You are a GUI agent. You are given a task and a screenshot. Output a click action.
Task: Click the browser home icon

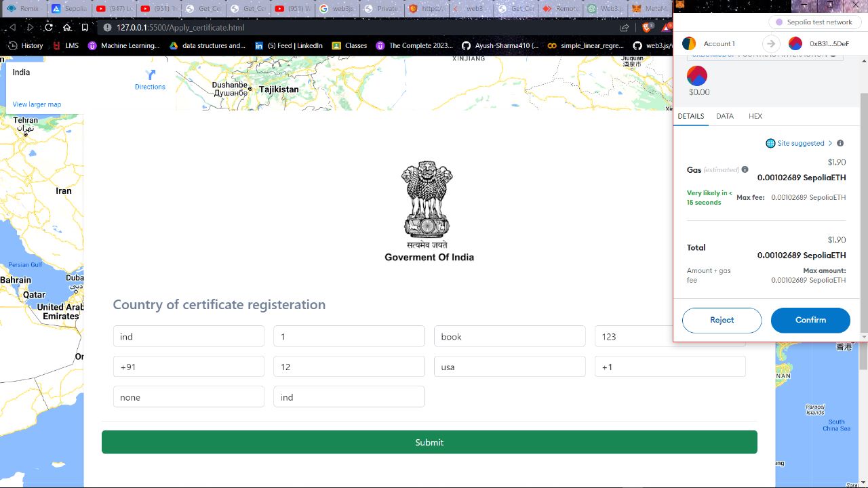click(x=67, y=28)
